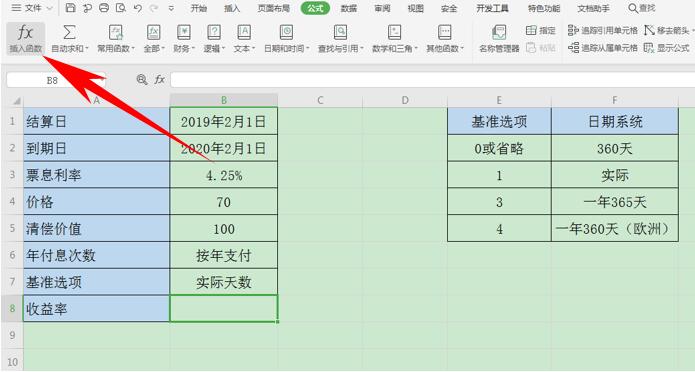Select cell B3 showing 4.25%
Viewport: 695px width, 372px height.
[224, 175]
